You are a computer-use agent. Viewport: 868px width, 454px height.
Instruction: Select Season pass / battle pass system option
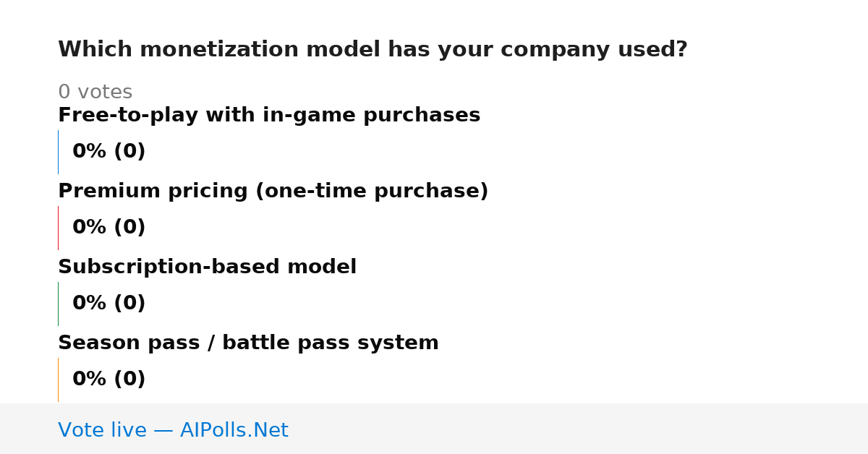pyautogui.click(x=248, y=343)
